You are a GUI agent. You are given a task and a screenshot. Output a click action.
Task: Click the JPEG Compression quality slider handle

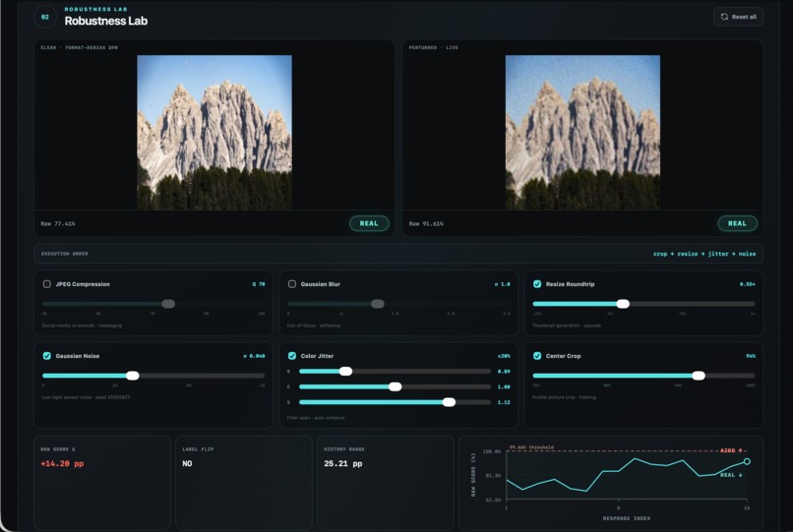tap(168, 304)
